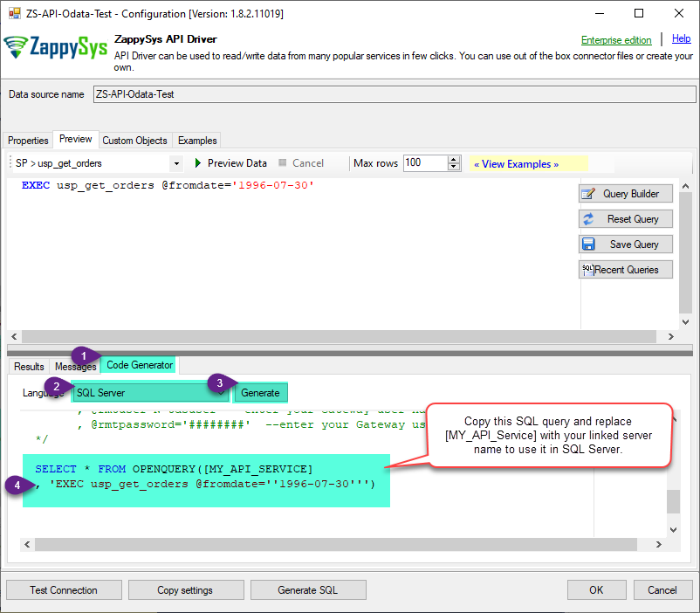Increase Max rows with up arrow

[x=454, y=160]
